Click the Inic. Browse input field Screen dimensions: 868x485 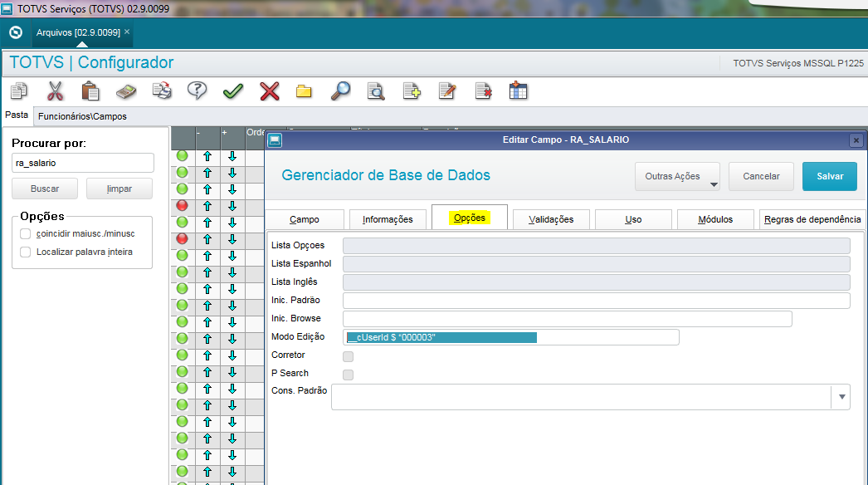pyautogui.click(x=568, y=319)
